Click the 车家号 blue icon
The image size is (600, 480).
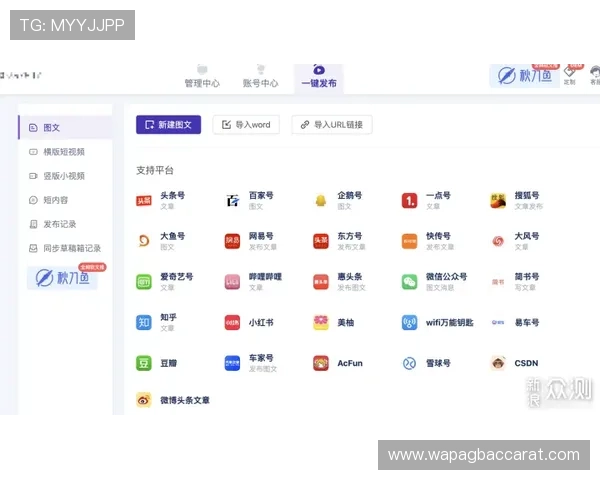pyautogui.click(x=232, y=363)
